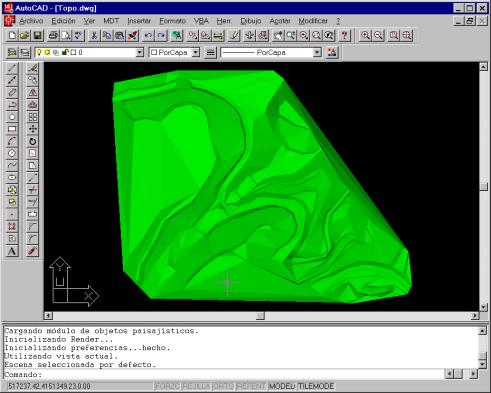Click the command line input field
Viewport: 491px width, 393px height.
[x=224, y=374]
